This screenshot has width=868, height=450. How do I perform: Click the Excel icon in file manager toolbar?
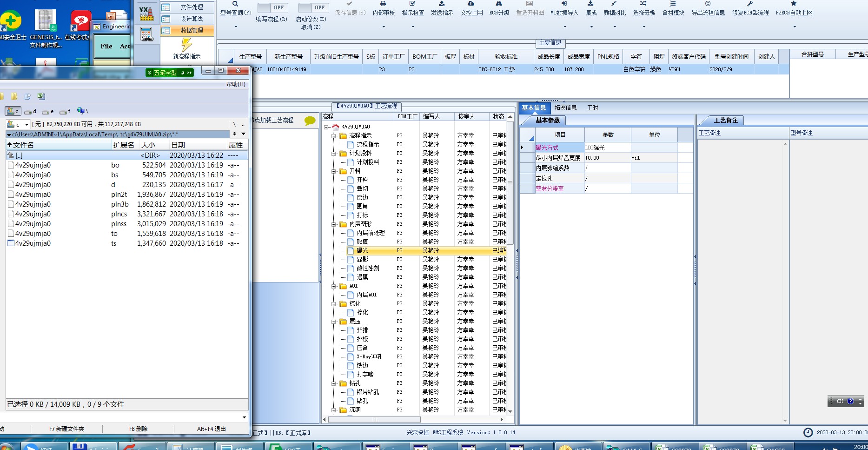click(41, 96)
